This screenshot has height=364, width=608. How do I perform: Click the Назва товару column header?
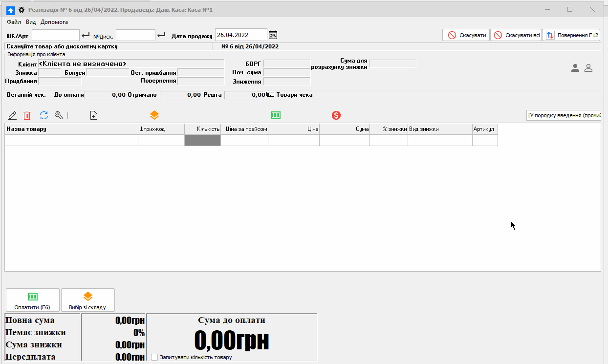click(71, 129)
